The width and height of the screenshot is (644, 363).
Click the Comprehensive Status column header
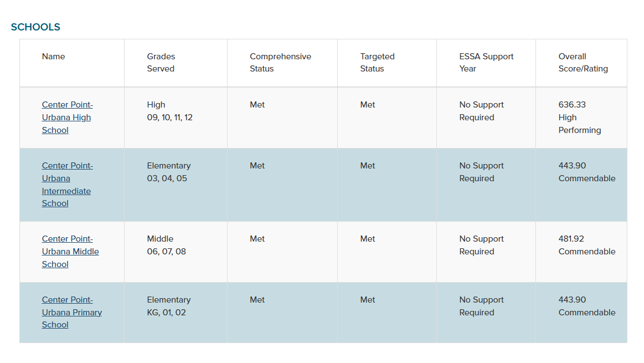280,63
